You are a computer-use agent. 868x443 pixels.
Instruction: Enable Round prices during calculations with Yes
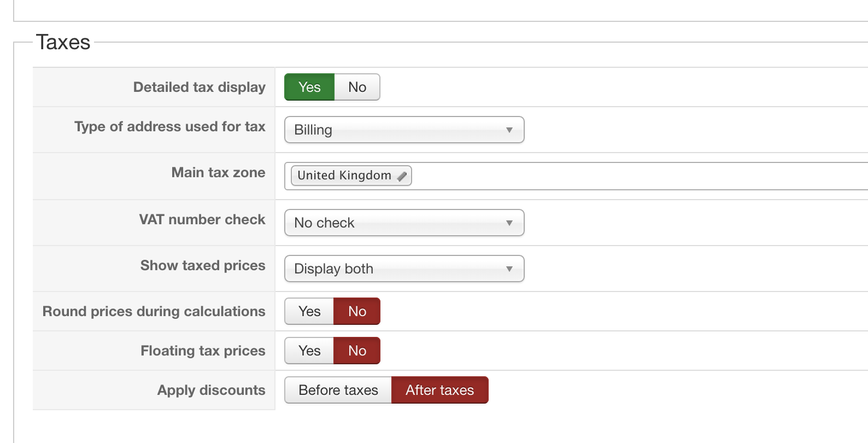pyautogui.click(x=309, y=311)
